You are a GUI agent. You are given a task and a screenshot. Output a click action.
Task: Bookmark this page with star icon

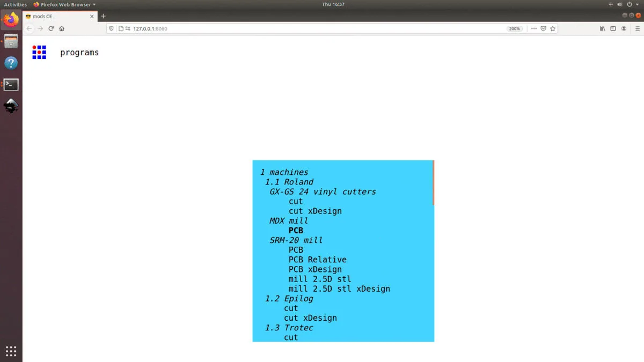pos(552,28)
